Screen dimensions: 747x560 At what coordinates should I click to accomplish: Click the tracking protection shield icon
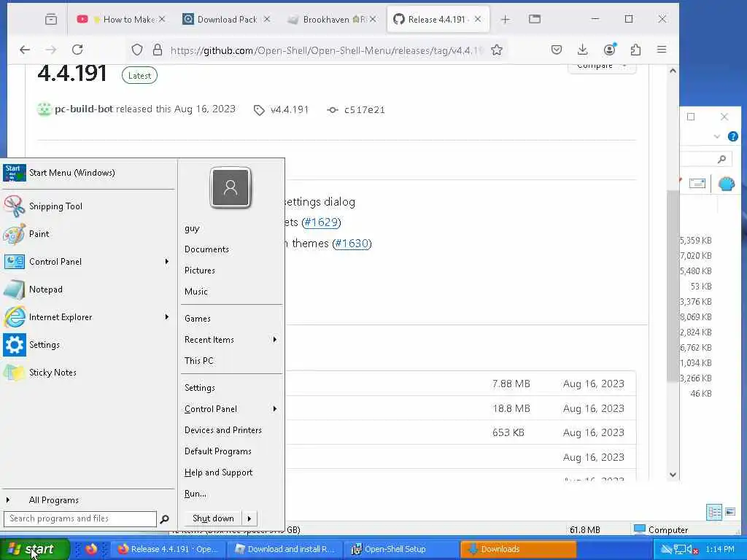pos(137,50)
